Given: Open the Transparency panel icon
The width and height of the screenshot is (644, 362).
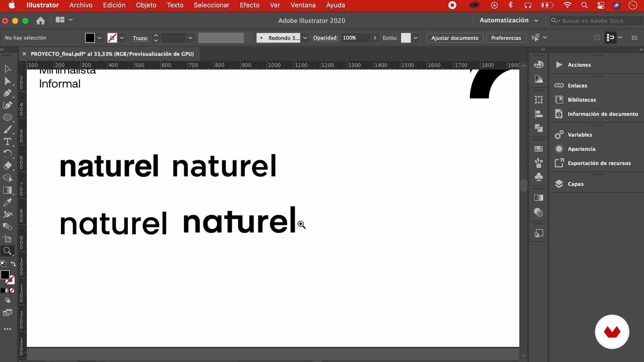Looking at the screenshot, I should click(x=539, y=213).
